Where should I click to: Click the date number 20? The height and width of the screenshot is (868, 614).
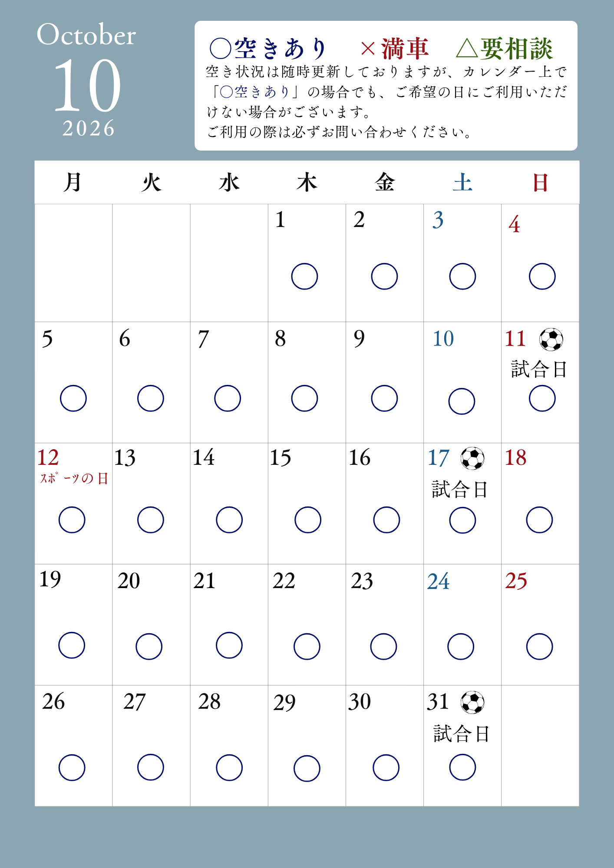point(129,581)
